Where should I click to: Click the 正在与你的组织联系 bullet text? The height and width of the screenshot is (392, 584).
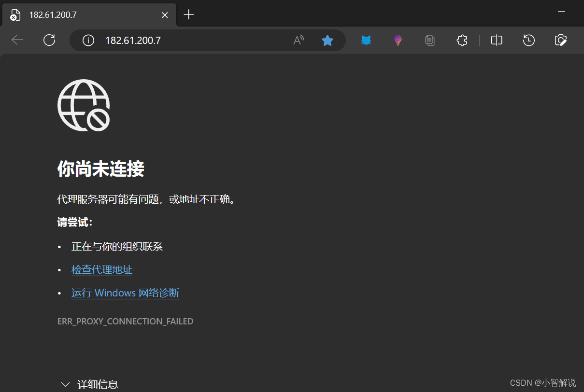pyautogui.click(x=117, y=247)
